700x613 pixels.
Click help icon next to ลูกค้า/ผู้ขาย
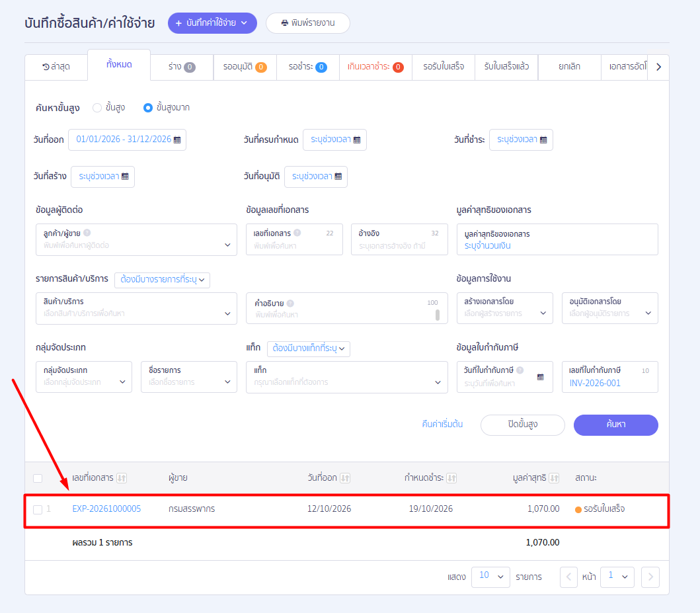pyautogui.click(x=87, y=233)
